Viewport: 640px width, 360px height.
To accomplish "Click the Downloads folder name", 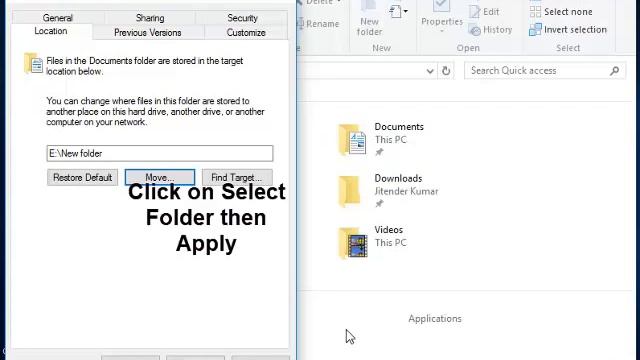I will [x=398, y=178].
